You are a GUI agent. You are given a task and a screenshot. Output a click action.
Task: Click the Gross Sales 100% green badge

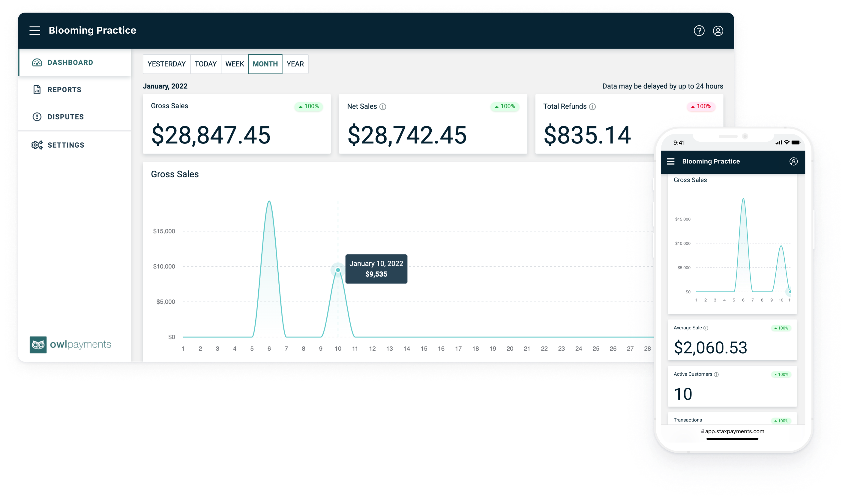(308, 106)
